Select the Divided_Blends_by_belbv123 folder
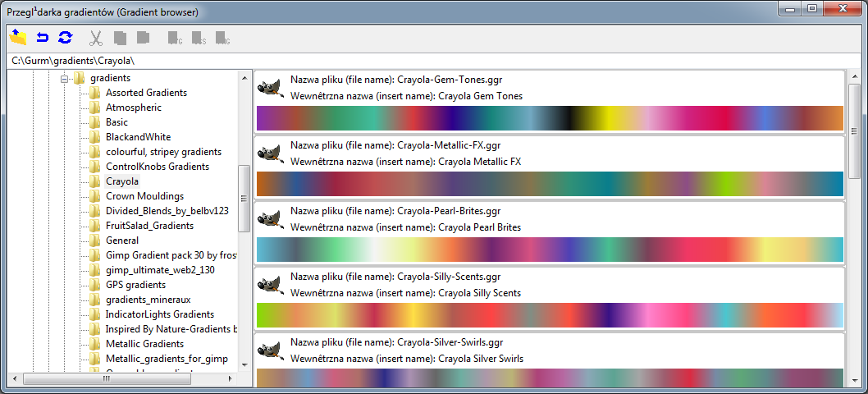This screenshot has width=868, height=394. (x=167, y=211)
